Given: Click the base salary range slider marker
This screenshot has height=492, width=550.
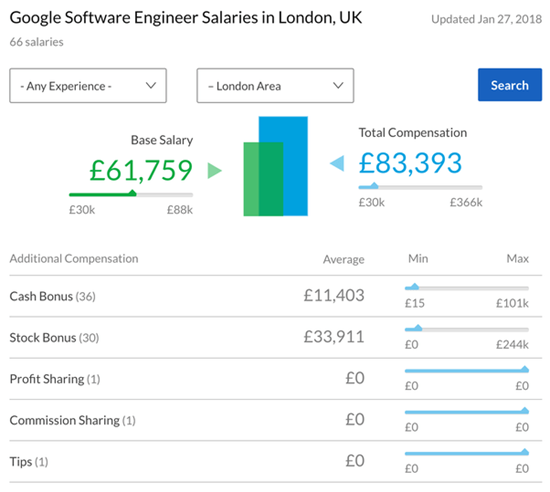Looking at the screenshot, I should (x=132, y=193).
